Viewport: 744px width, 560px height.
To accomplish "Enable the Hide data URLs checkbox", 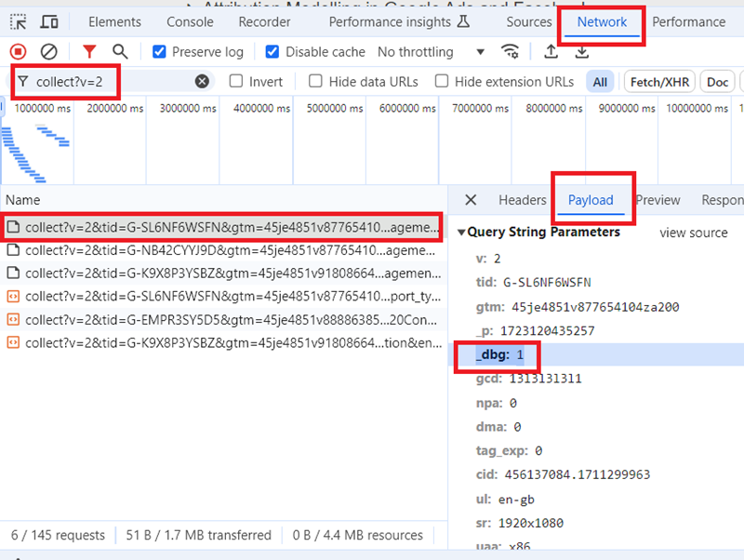I will point(315,81).
